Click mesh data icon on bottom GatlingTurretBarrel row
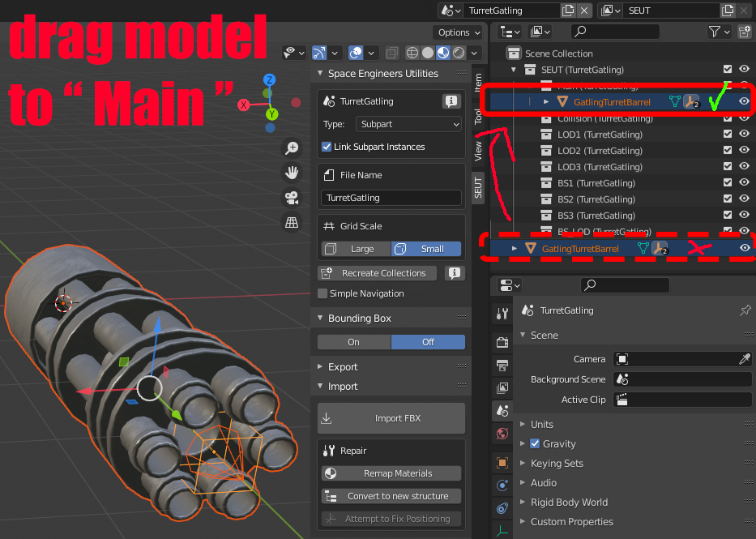 click(643, 248)
